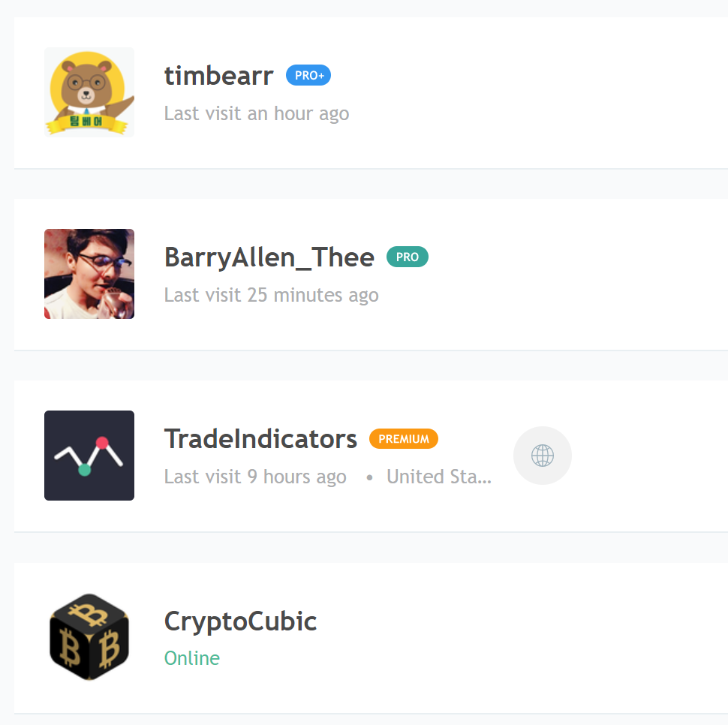Image resolution: width=728 pixels, height=725 pixels.
Task: Click BarryAllen_Thee's 25 minutes ago text
Action: pos(271,294)
